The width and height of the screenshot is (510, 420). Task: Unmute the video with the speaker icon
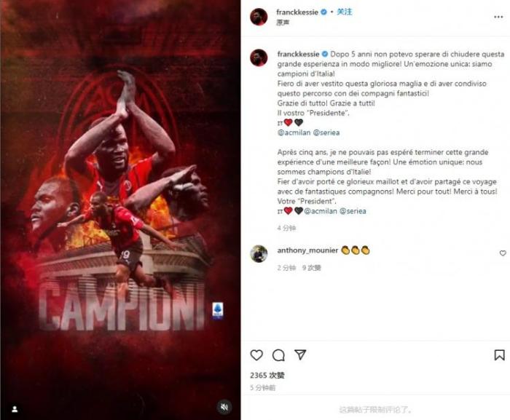click(224, 407)
